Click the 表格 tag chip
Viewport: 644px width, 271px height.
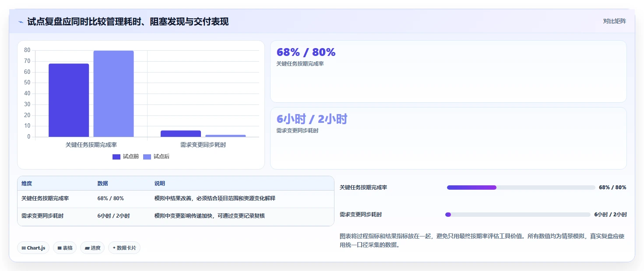65,248
